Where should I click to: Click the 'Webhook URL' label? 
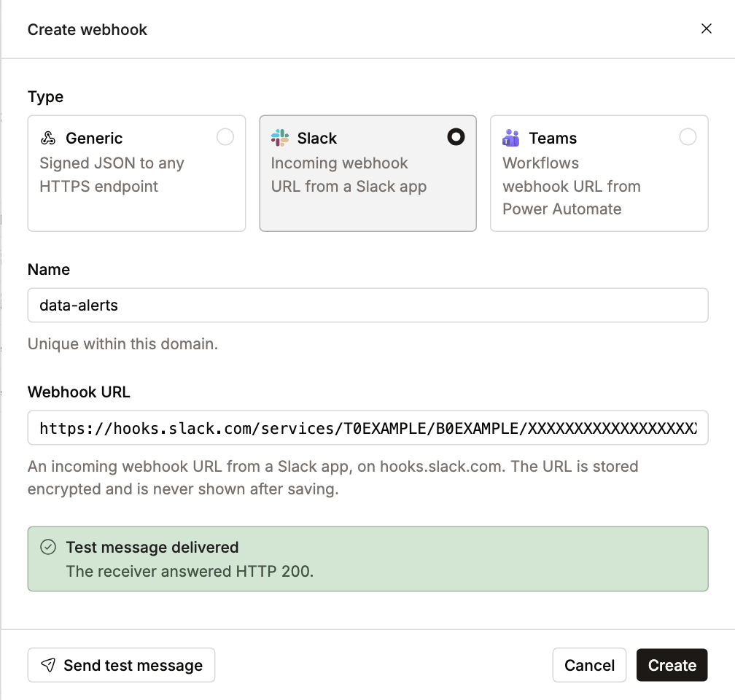tap(79, 392)
